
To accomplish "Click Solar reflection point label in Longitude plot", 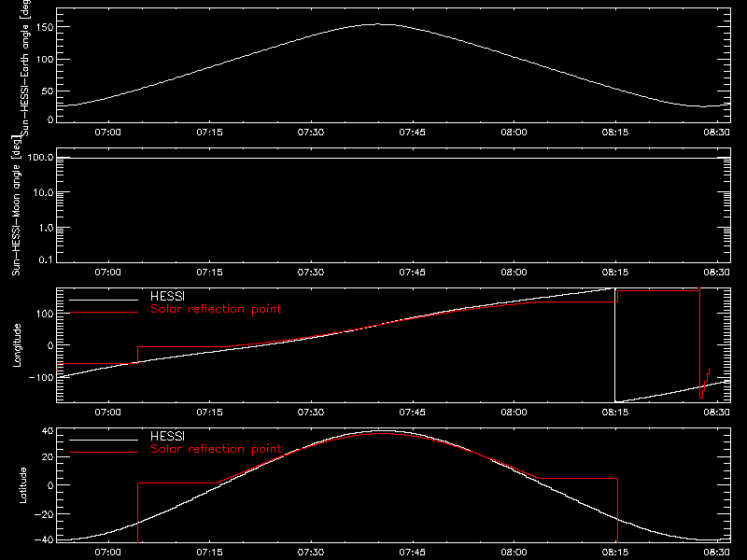I will coord(216,309).
